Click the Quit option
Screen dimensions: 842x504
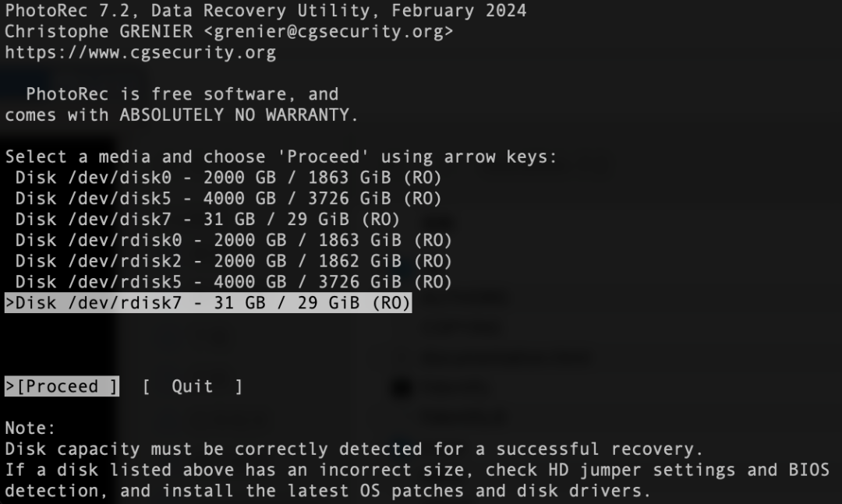click(192, 386)
